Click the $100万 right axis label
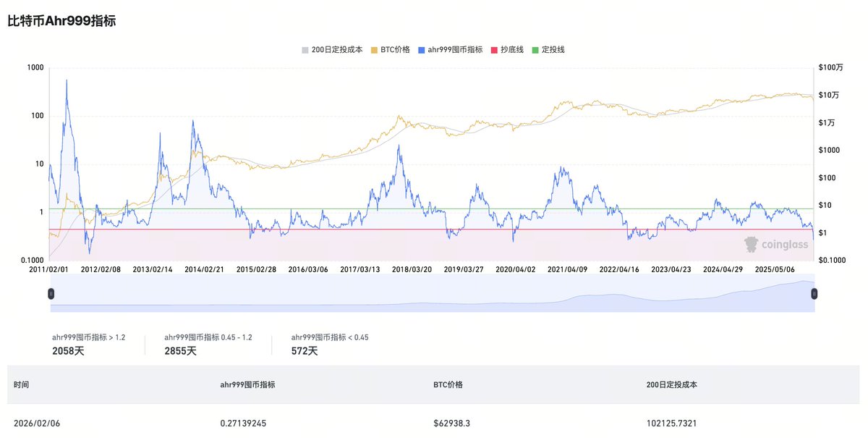This screenshot has height=438, width=868. click(830, 67)
